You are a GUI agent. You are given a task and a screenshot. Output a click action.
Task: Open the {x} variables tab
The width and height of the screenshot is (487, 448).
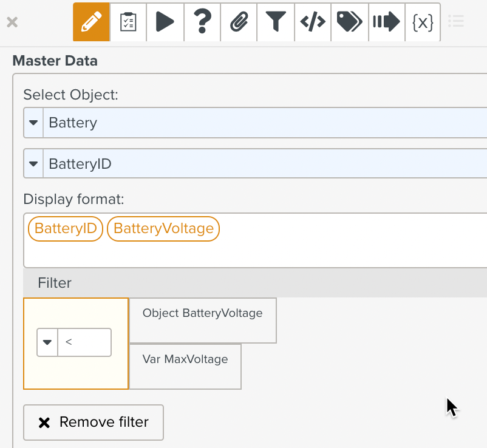[423, 22]
